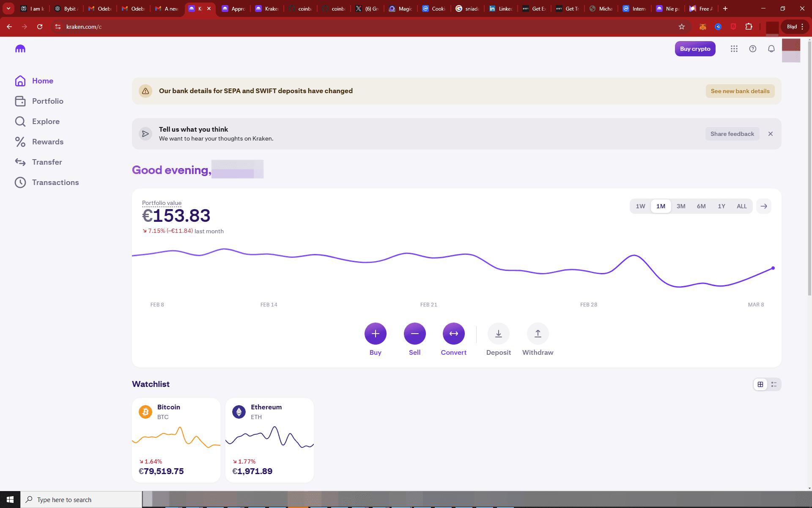Screen dimensions: 812x508
Task: Select the 3M chart range
Action: (x=681, y=206)
